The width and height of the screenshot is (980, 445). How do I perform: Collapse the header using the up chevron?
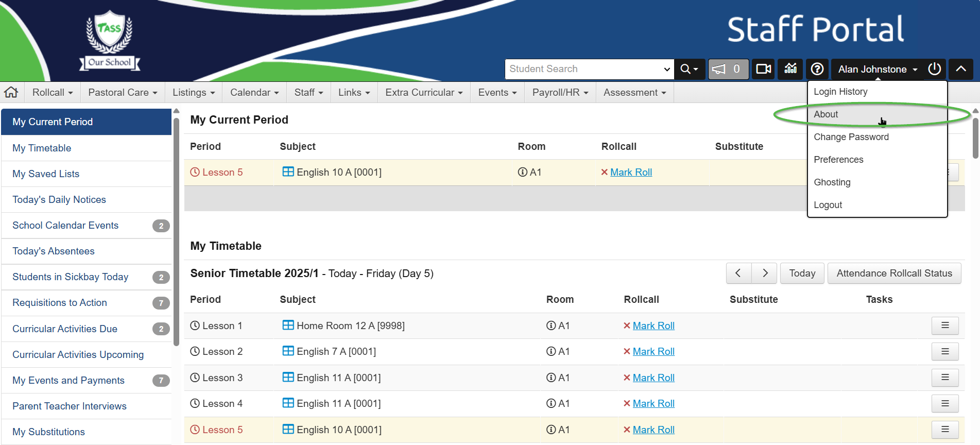[x=960, y=69]
